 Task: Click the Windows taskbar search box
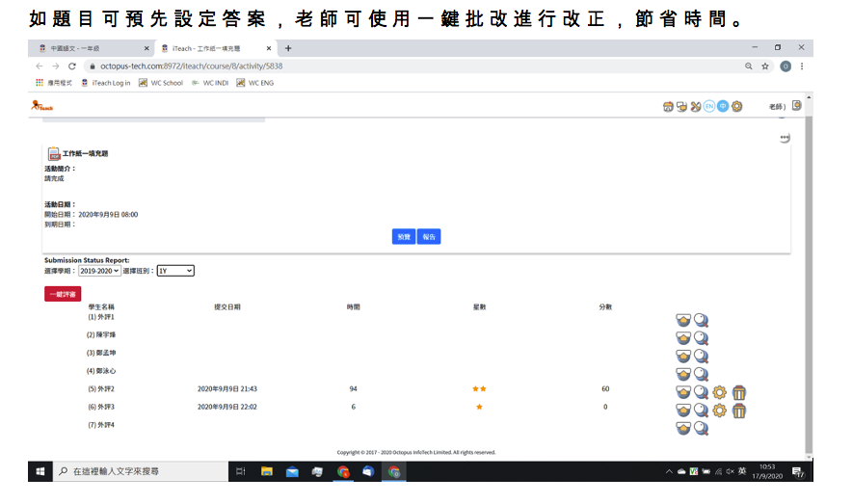141,471
